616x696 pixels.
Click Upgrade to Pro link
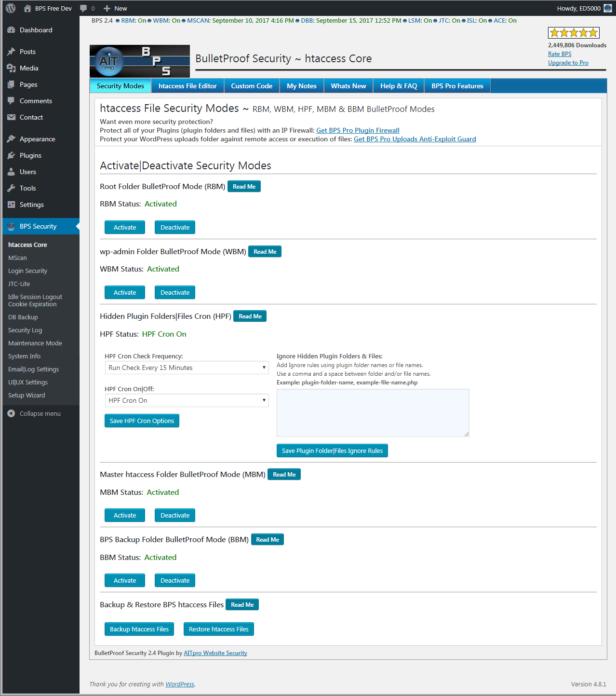(x=568, y=63)
